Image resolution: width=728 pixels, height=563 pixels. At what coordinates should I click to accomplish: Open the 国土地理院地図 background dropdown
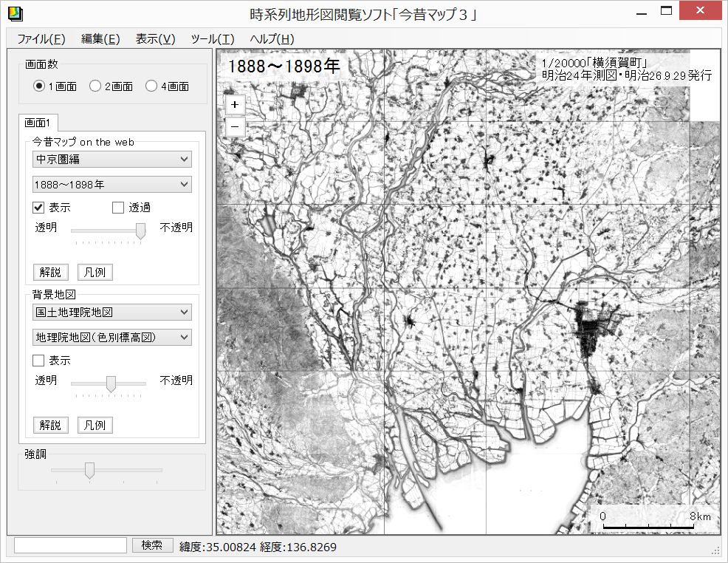point(112,312)
